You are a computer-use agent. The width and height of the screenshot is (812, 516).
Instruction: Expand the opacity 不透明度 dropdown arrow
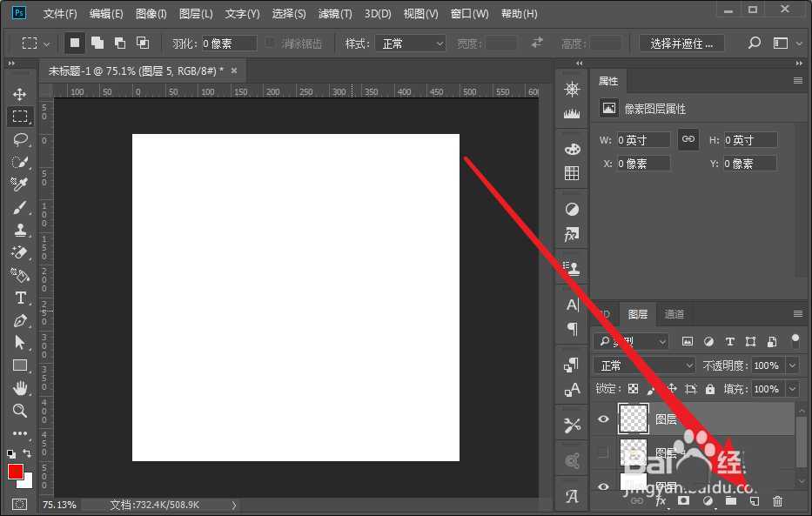coord(792,365)
